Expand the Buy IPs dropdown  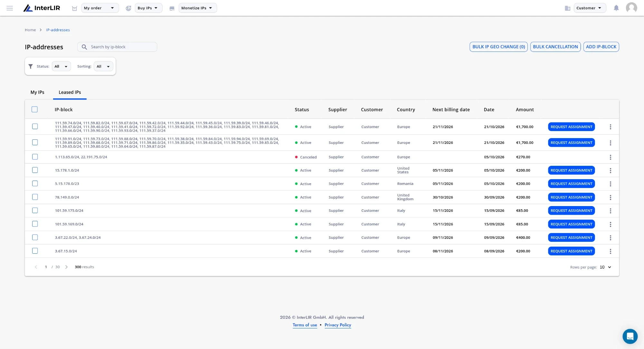click(148, 8)
